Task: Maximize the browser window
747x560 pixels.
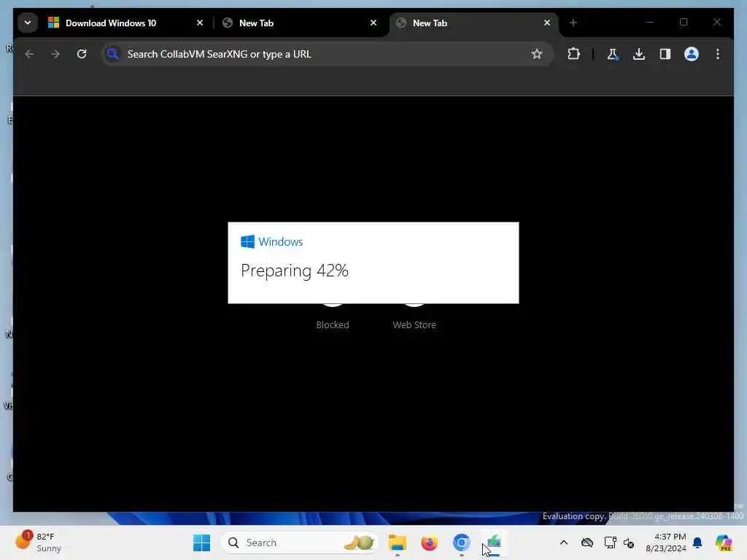Action: coord(684,23)
